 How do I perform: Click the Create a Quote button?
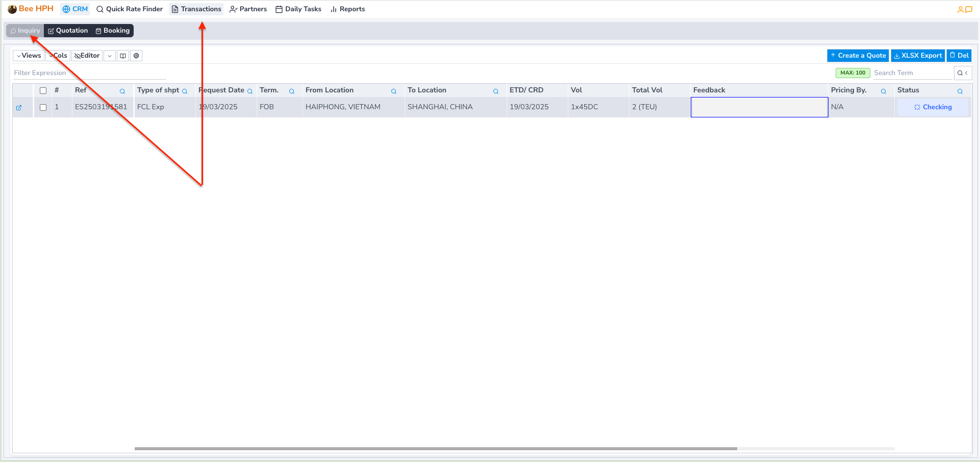[x=858, y=55]
